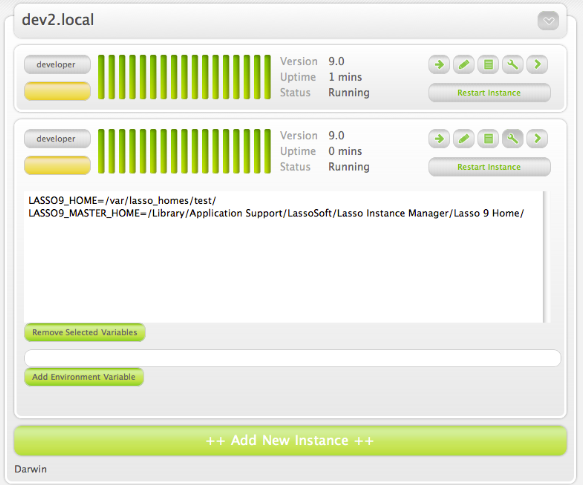Collapse the dev2.local panel with the header arrow
Screen dimensions: 583x485
(x=548, y=21)
